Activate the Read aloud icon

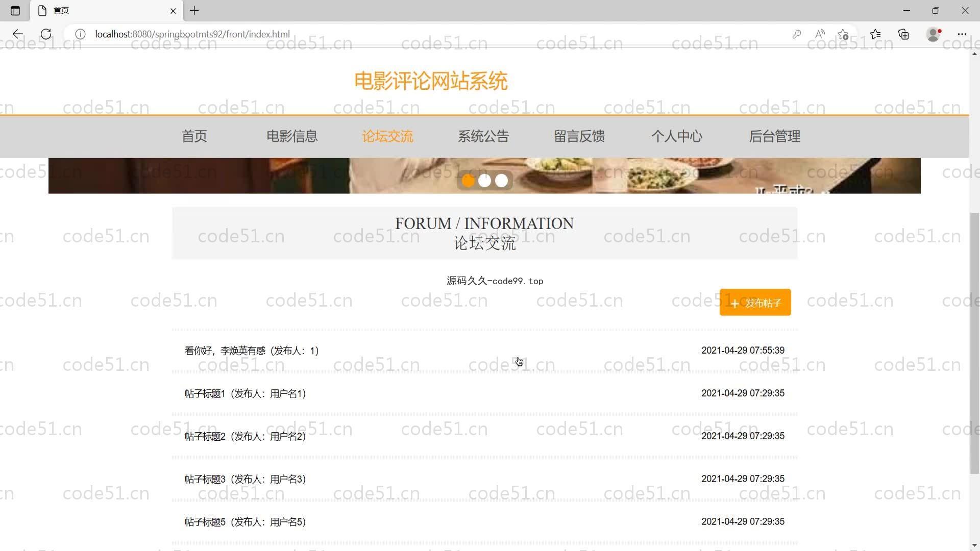coord(820,34)
